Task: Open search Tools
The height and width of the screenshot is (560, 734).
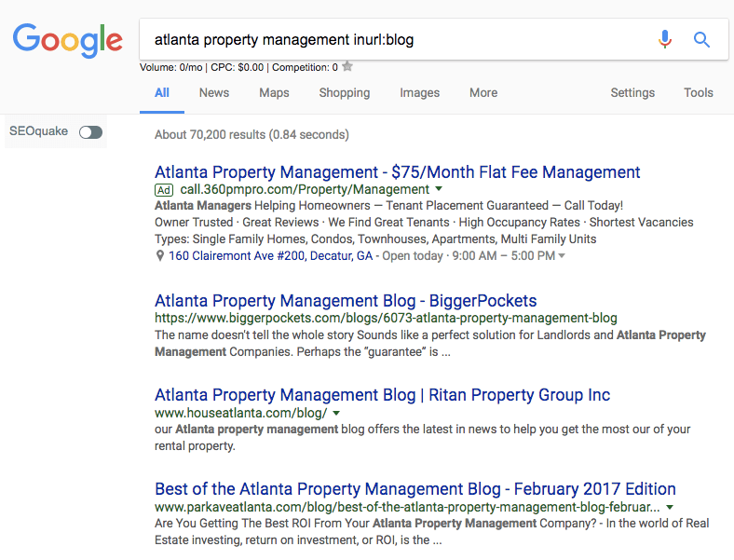Action: click(x=699, y=92)
